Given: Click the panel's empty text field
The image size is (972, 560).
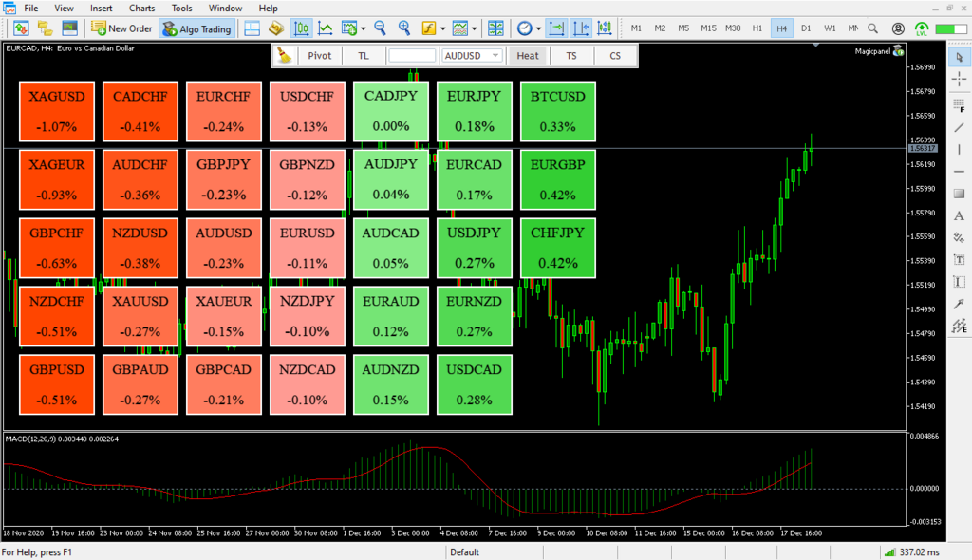Looking at the screenshot, I should click(x=412, y=55).
